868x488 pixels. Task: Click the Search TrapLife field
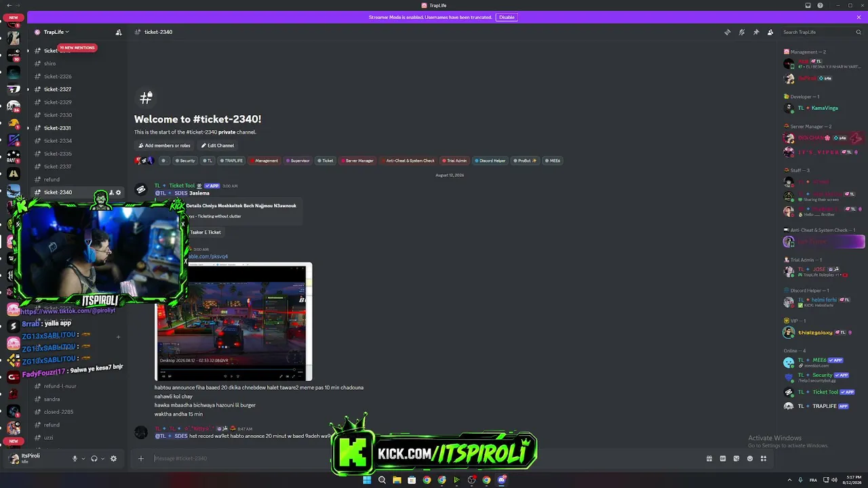point(822,32)
